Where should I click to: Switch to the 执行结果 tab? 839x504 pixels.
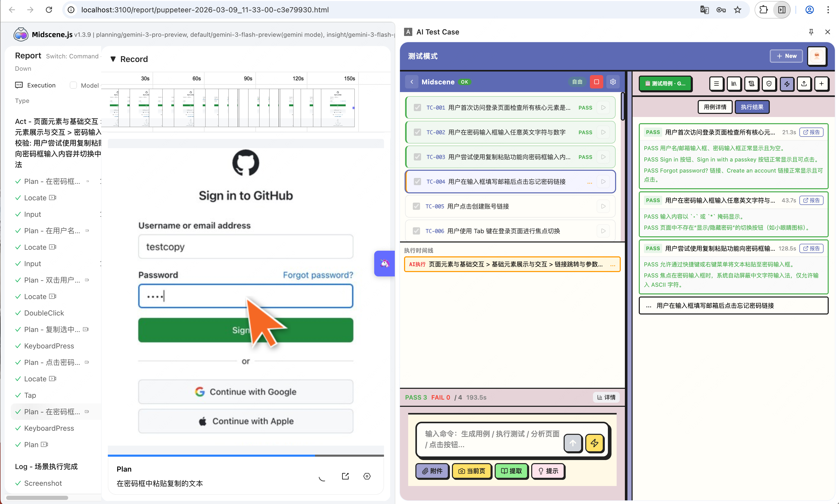click(752, 107)
